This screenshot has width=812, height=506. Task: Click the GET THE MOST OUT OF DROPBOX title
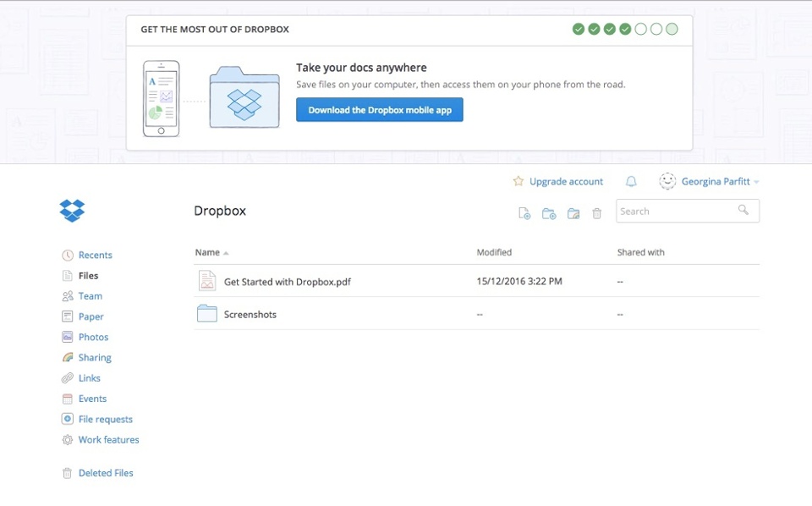point(215,30)
